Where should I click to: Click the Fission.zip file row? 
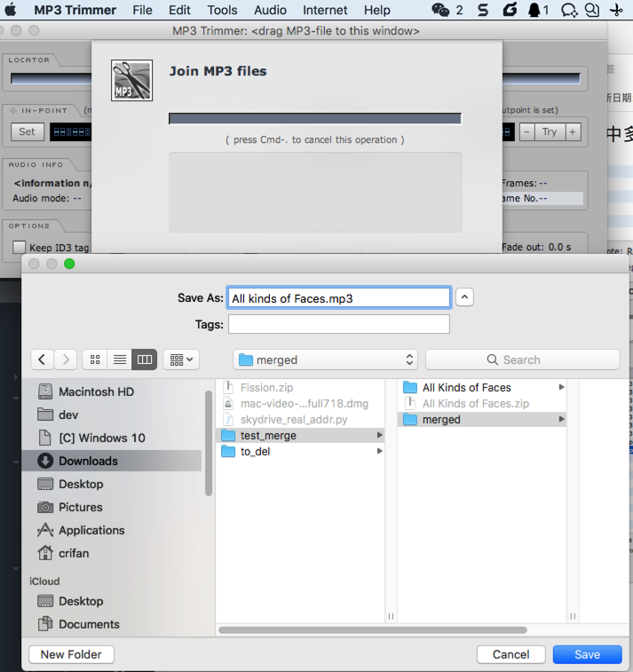(x=300, y=387)
